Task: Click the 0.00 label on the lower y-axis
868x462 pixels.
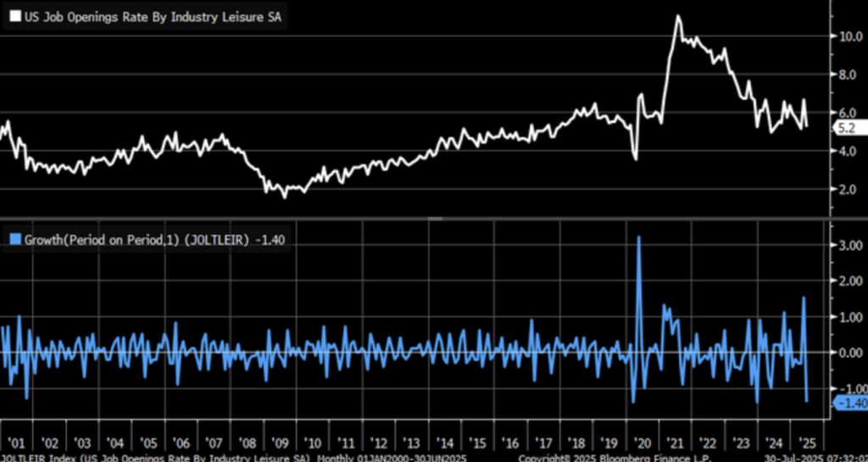Action: [x=850, y=352]
